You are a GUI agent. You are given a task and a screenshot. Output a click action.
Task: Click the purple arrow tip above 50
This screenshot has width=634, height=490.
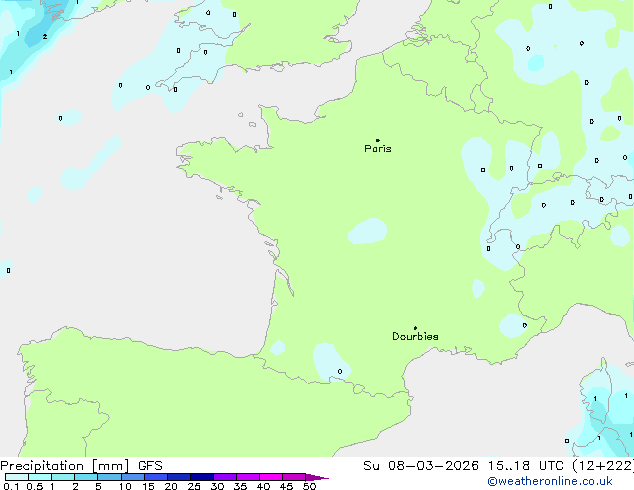(x=317, y=477)
